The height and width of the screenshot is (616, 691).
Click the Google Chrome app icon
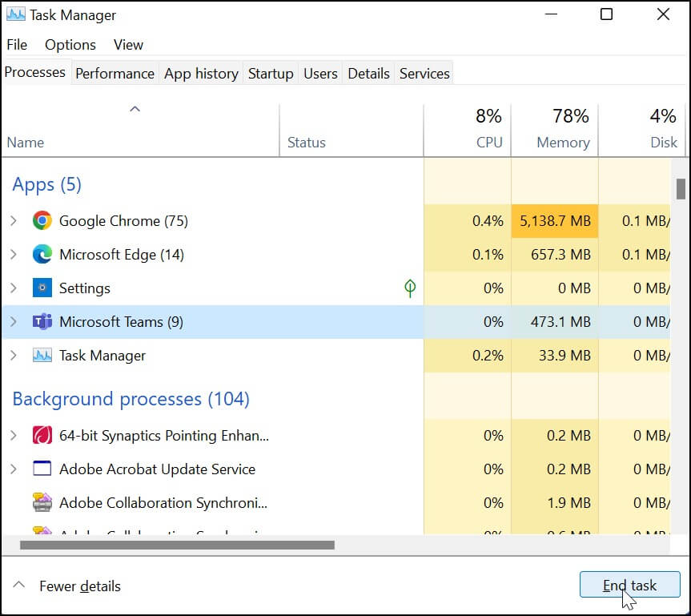(42, 220)
